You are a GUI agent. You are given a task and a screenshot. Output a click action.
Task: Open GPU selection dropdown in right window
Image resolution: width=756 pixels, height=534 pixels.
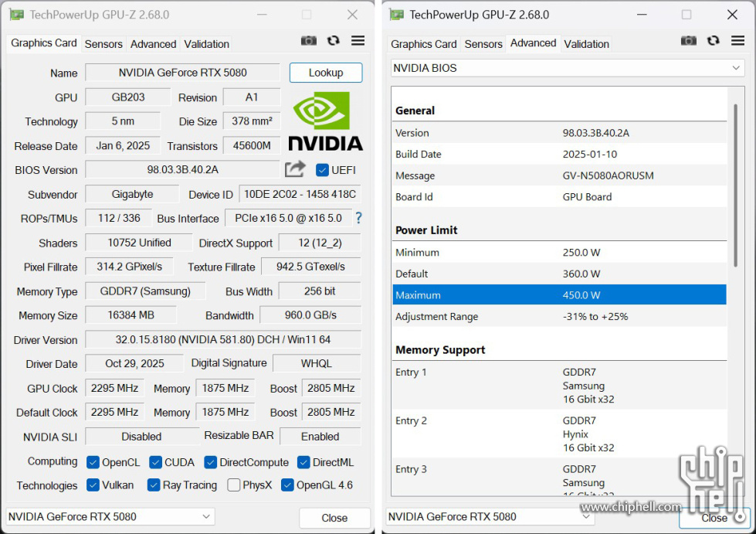(x=490, y=516)
